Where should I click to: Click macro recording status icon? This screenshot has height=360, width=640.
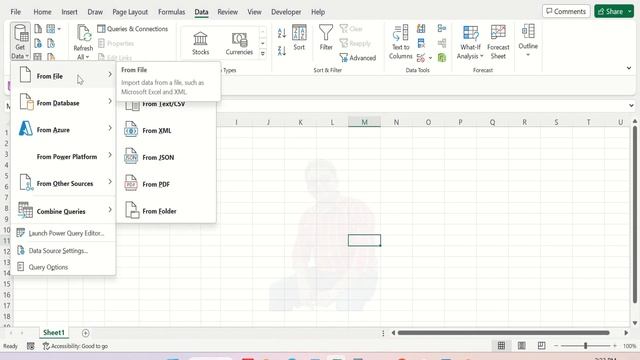[x=31, y=346]
